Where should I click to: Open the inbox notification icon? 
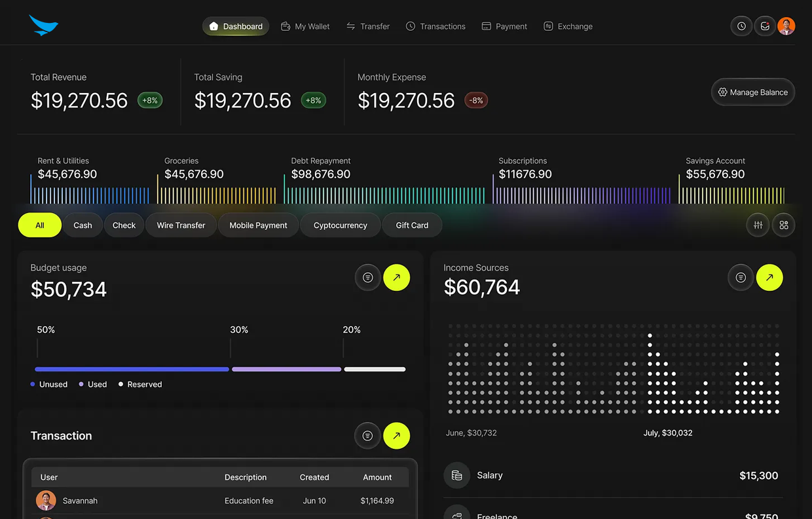pos(764,26)
